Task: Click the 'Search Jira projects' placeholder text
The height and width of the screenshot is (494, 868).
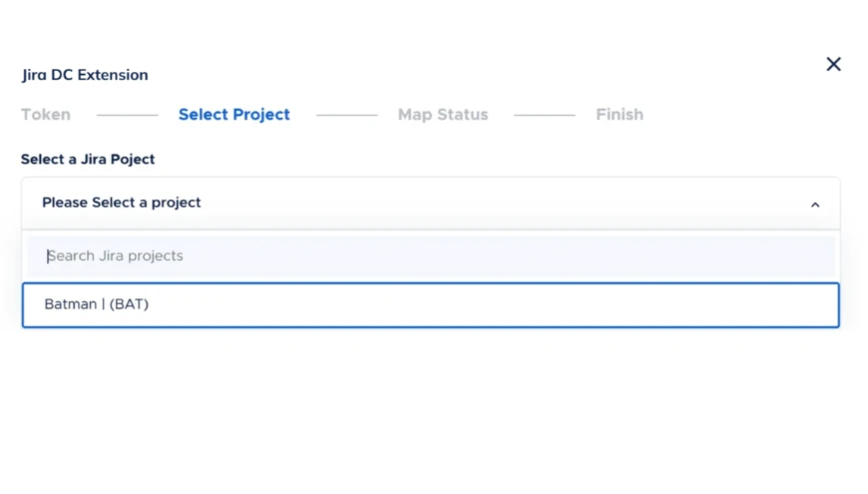Action: point(116,256)
